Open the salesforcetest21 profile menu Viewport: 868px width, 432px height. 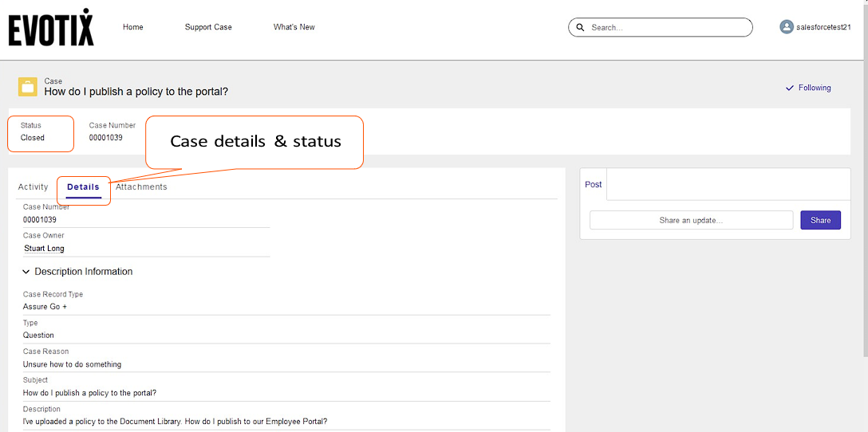click(823, 27)
